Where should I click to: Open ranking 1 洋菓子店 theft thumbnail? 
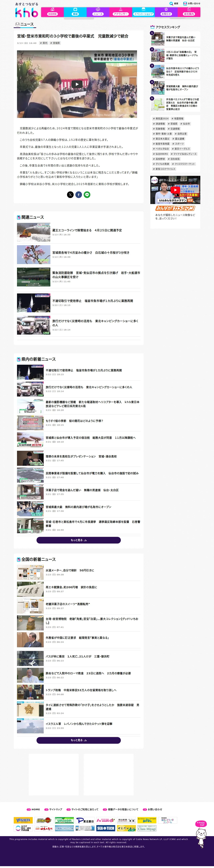pyautogui.click(x=157, y=39)
